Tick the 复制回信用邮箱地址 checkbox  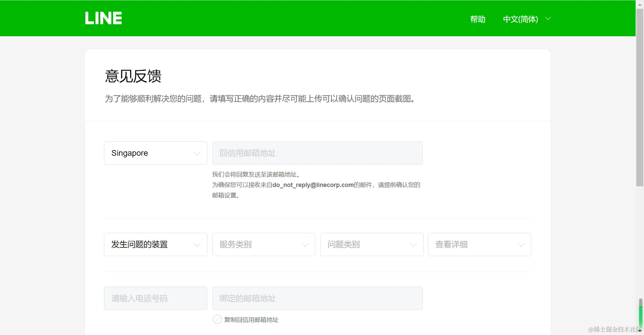pos(217,319)
